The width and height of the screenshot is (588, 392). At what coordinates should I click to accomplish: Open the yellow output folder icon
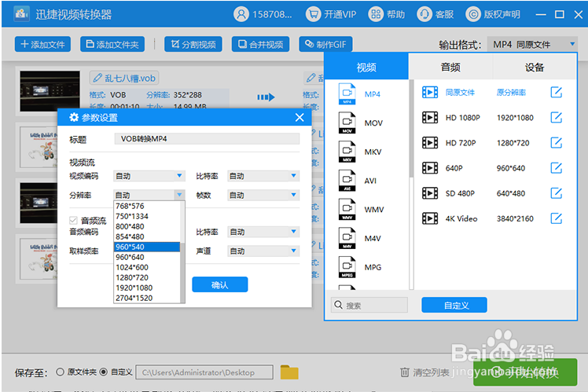tap(289, 372)
